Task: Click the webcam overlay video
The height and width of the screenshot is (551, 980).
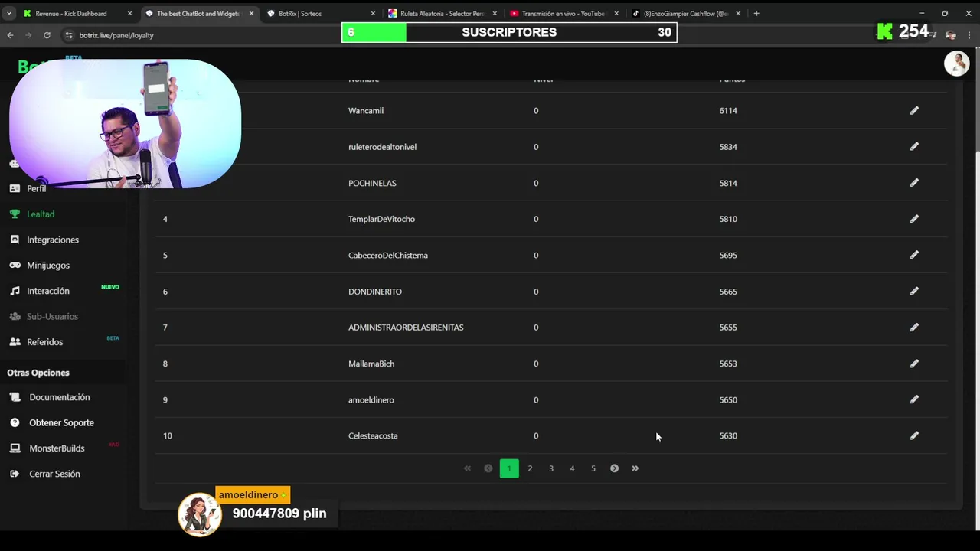Action: (125, 123)
